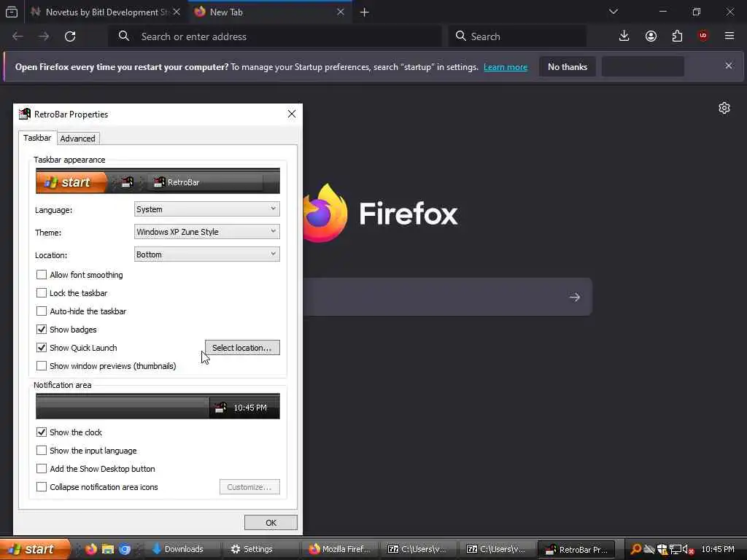Click the notification area preview clock

pyautogui.click(x=250, y=408)
